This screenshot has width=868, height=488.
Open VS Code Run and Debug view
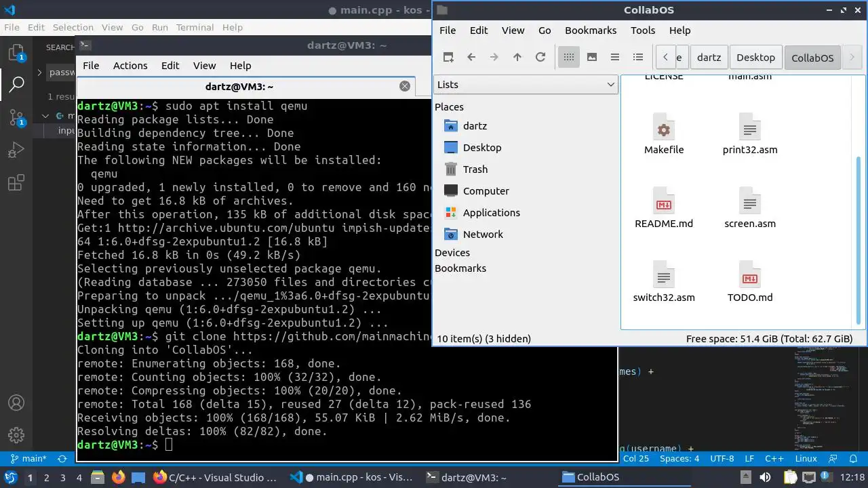[x=16, y=150]
